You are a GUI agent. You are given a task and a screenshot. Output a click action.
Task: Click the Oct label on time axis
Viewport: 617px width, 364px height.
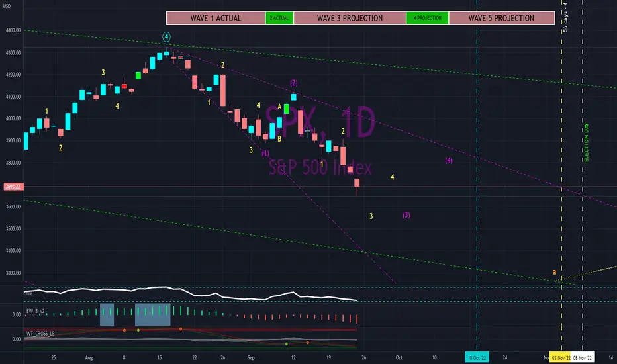399,357
